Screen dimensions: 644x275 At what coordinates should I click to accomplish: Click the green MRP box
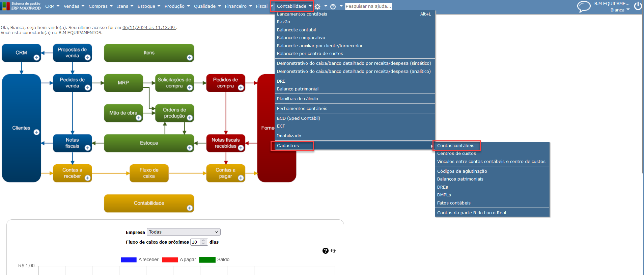point(123,83)
